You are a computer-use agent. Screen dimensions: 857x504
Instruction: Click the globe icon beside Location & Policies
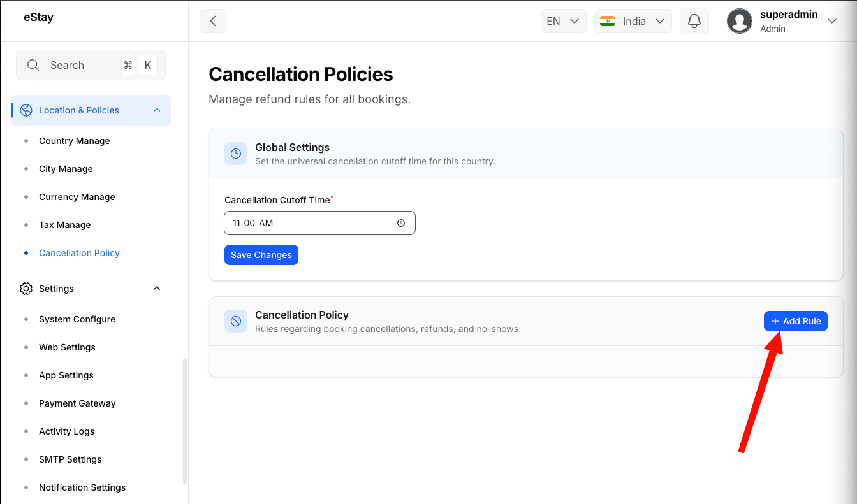26,110
